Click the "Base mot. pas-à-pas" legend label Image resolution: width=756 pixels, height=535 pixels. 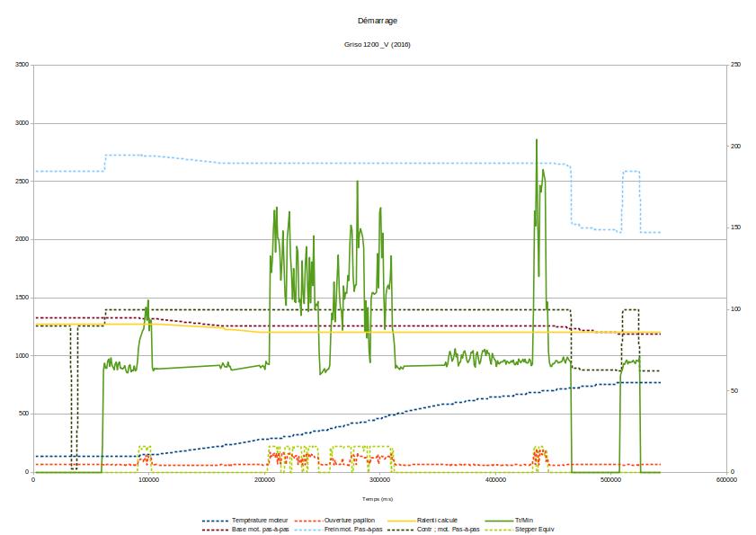click(261, 530)
